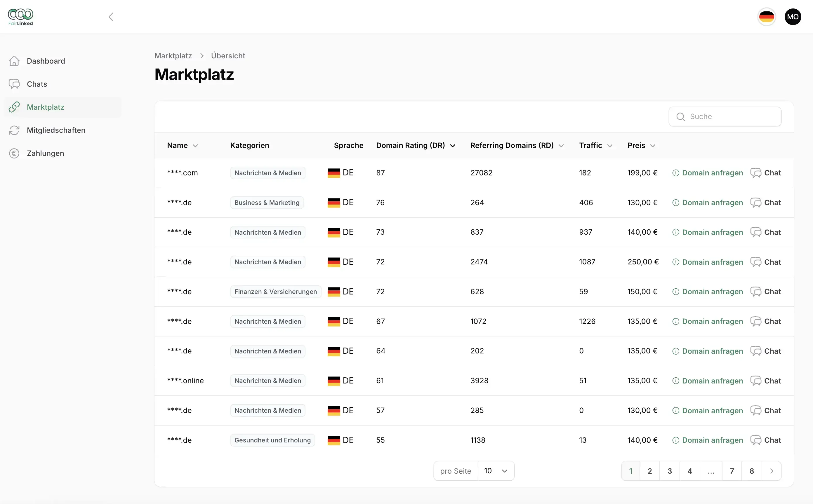Sort by the Name column
This screenshot has height=504, width=813.
click(183, 145)
